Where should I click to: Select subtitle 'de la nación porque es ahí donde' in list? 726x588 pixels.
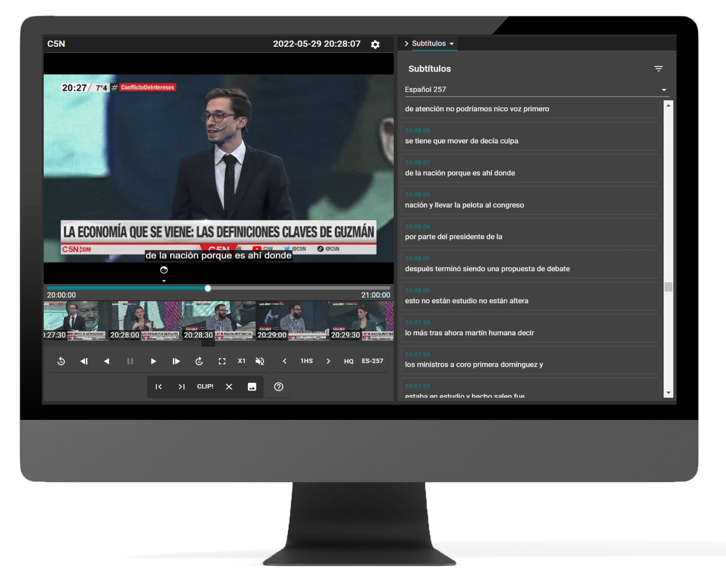pyautogui.click(x=530, y=168)
